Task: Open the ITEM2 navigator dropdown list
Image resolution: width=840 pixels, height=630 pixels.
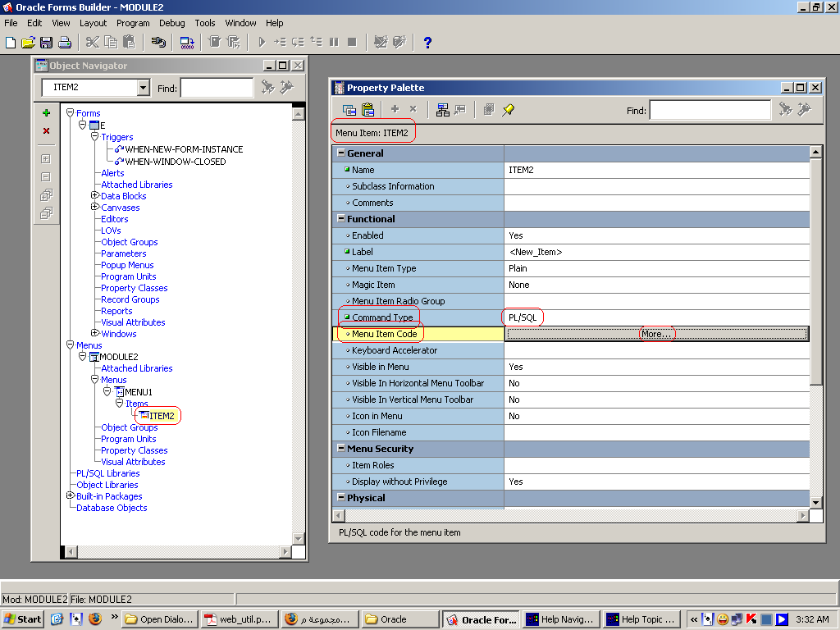Action: 143,88
